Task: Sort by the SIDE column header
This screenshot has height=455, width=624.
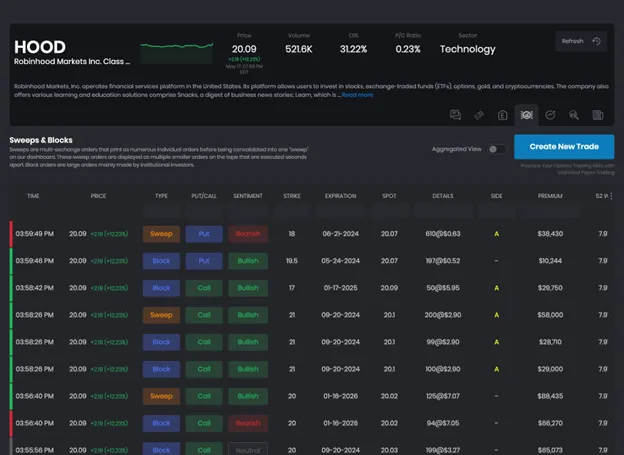Action: (496, 196)
